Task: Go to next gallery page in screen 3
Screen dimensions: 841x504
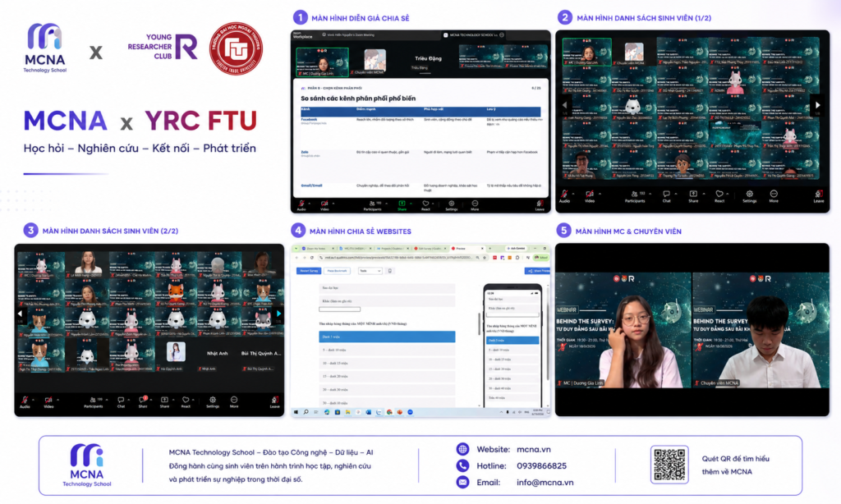Action: click(278, 314)
